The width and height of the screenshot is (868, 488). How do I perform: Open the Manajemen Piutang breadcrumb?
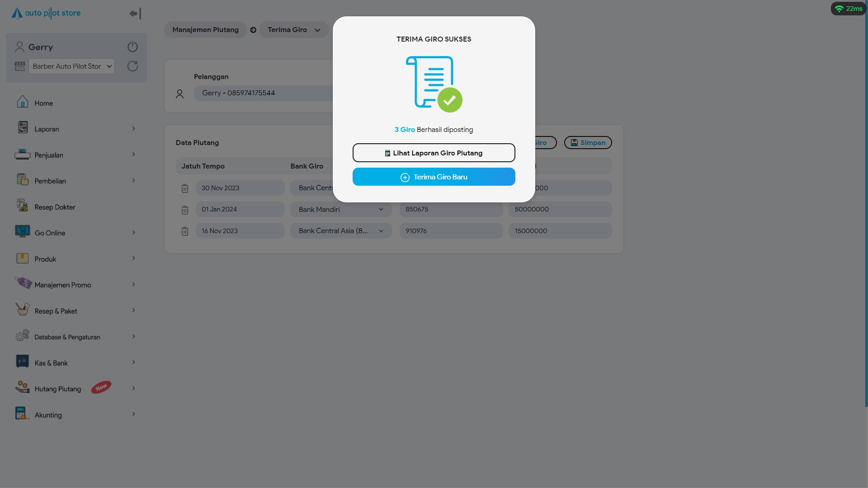[x=205, y=30]
